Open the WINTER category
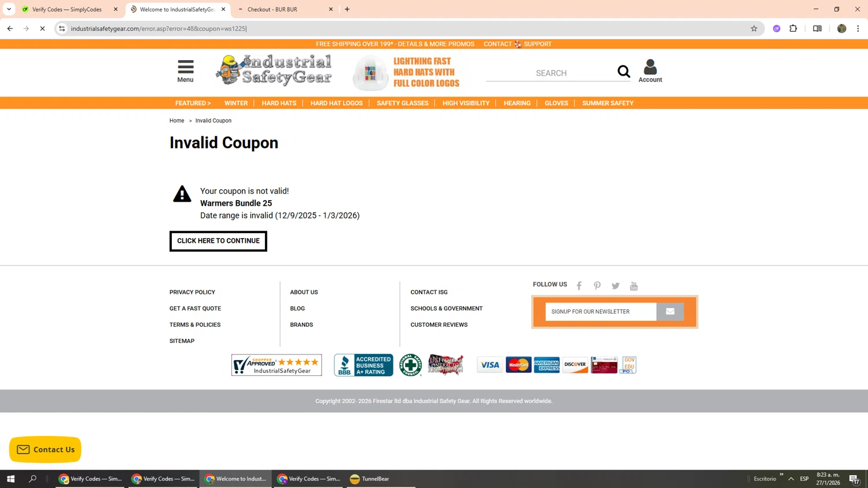868x488 pixels. coord(236,103)
